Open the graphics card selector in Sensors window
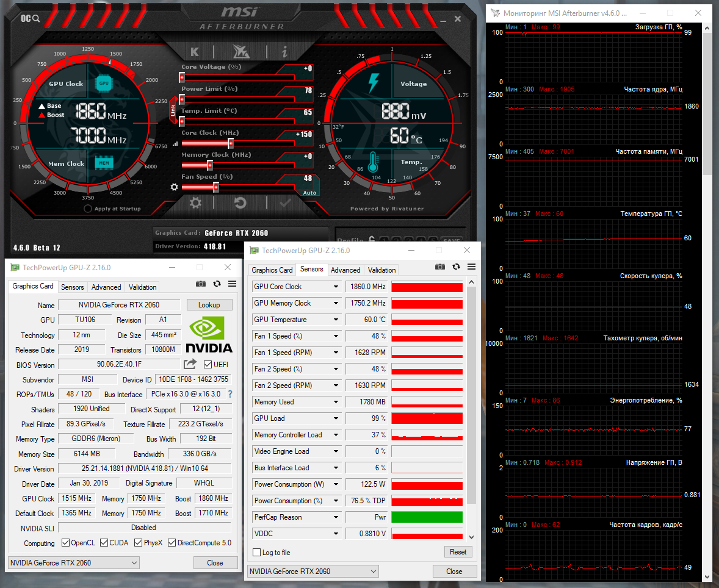 click(x=313, y=572)
